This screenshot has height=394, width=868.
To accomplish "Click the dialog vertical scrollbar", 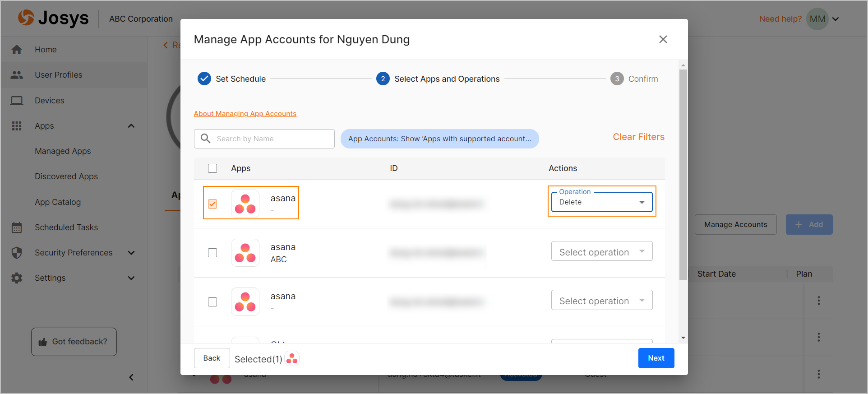I will (x=683, y=175).
